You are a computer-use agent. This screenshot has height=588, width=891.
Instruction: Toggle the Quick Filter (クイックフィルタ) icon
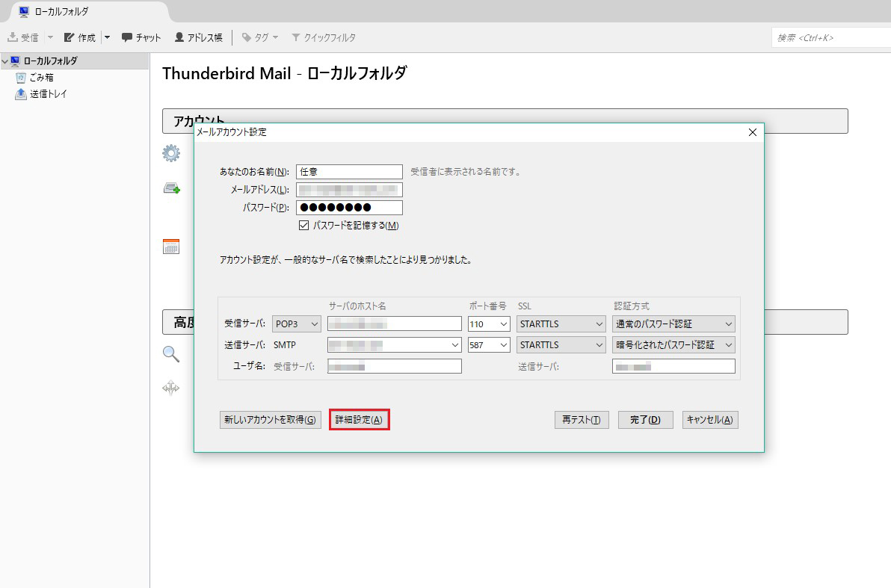[295, 37]
